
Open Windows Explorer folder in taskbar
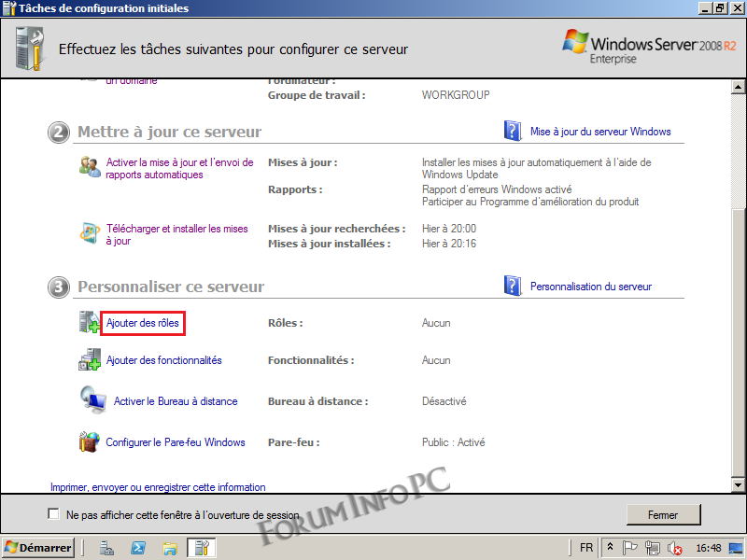170,548
